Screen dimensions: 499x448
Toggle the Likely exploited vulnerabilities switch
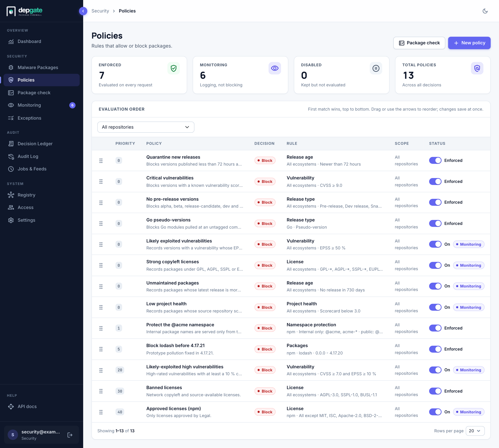[x=435, y=244]
